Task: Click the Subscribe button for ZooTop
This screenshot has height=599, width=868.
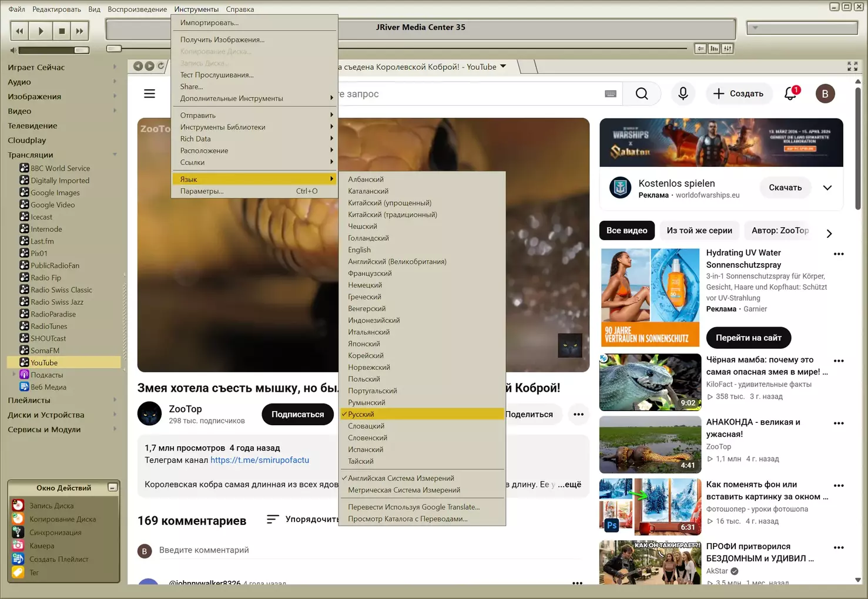Action: (x=297, y=414)
